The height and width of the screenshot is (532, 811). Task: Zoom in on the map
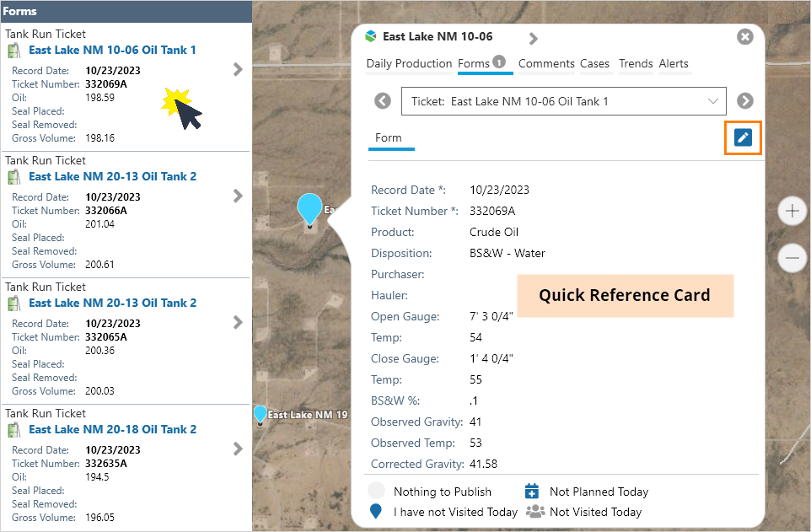point(792,212)
